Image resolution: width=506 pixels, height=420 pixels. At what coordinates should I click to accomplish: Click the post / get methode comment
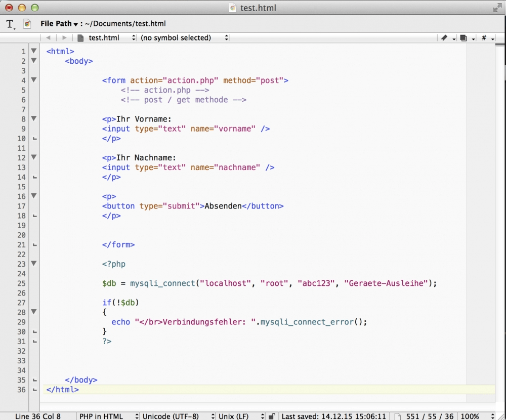pyautogui.click(x=184, y=100)
